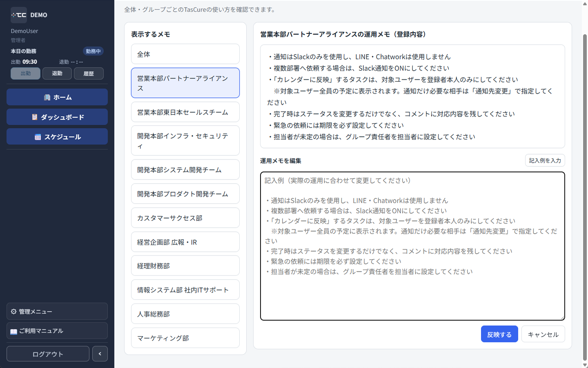Screen dimensions: 588x368
Task: Open the スケジュール page
Action: [x=57, y=137]
